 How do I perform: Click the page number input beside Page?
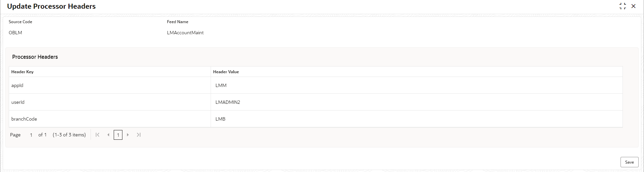(x=31, y=135)
